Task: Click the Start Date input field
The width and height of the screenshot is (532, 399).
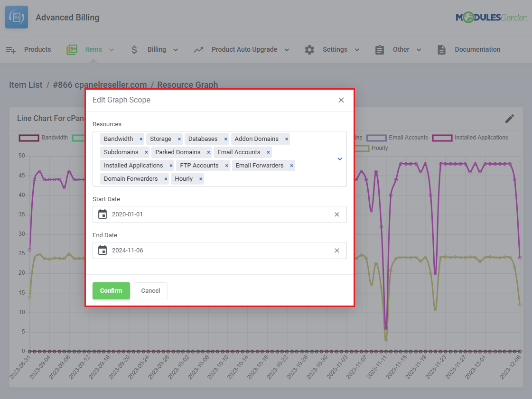Action: (220, 214)
